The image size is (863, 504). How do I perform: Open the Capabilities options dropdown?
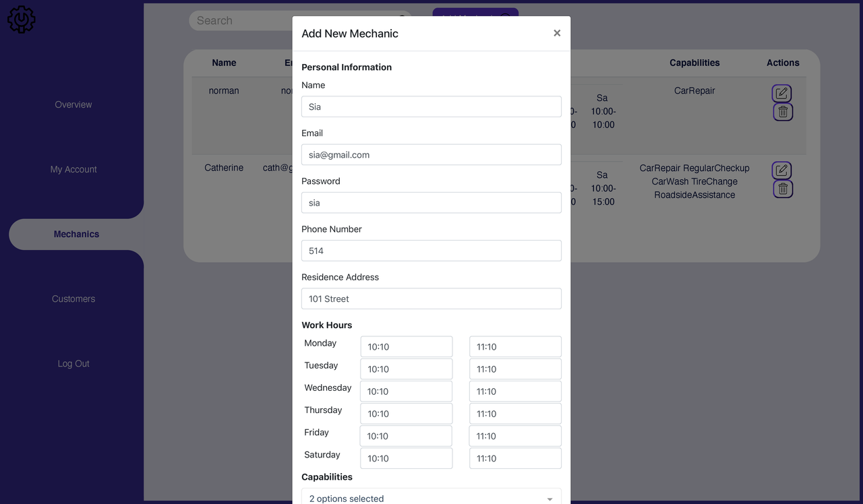click(x=431, y=497)
